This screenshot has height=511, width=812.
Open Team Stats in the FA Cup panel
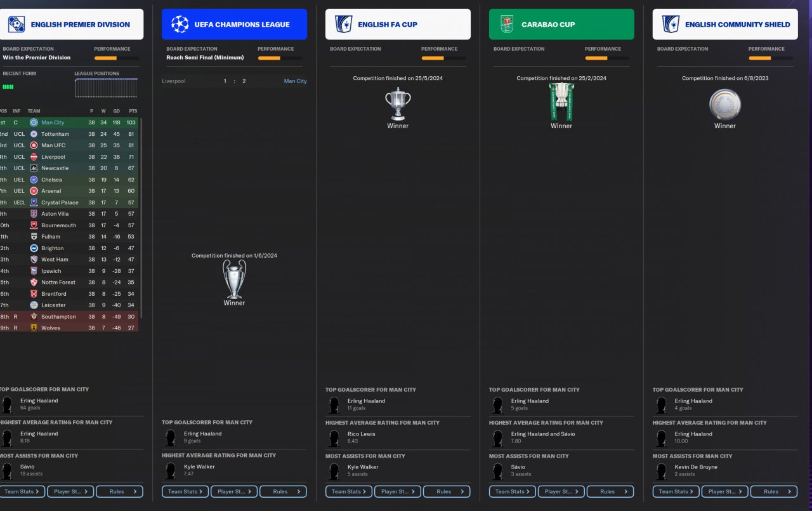pyautogui.click(x=348, y=491)
